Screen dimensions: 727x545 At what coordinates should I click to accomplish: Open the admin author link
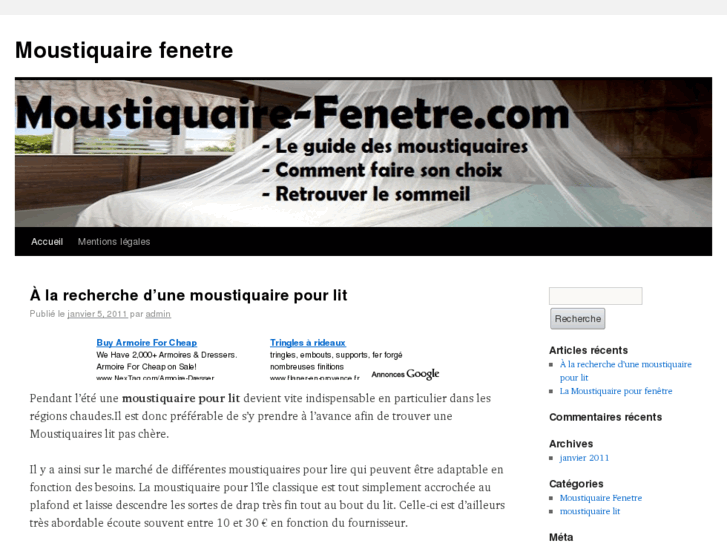(158, 314)
